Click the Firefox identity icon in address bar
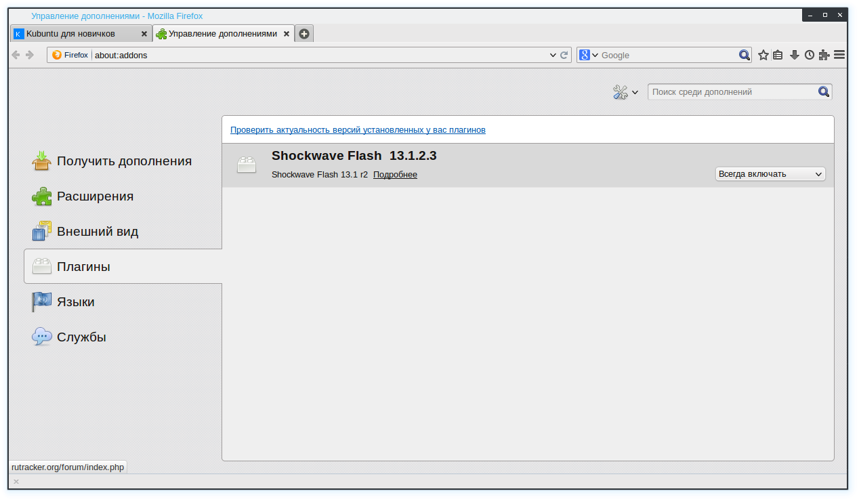859x504 pixels. point(57,55)
